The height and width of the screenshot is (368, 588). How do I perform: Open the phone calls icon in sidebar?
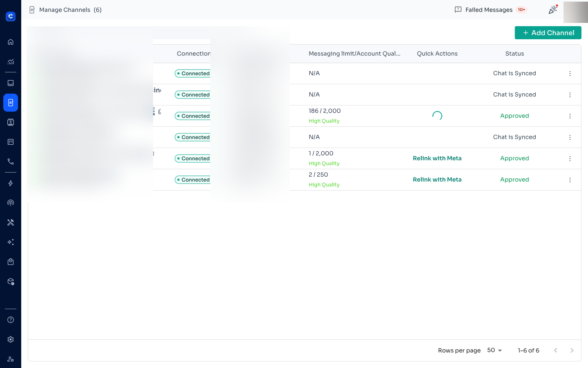point(11,162)
